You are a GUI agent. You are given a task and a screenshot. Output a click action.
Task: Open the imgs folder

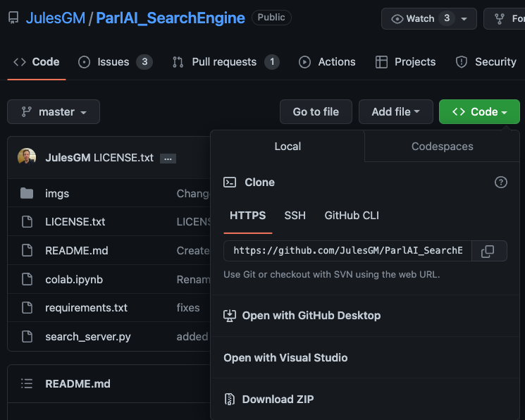coord(57,194)
